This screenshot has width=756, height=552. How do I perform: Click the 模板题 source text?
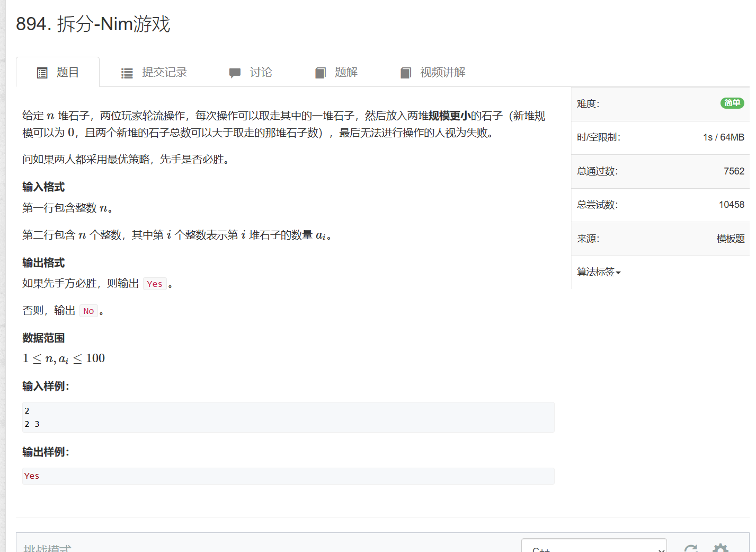pos(731,239)
